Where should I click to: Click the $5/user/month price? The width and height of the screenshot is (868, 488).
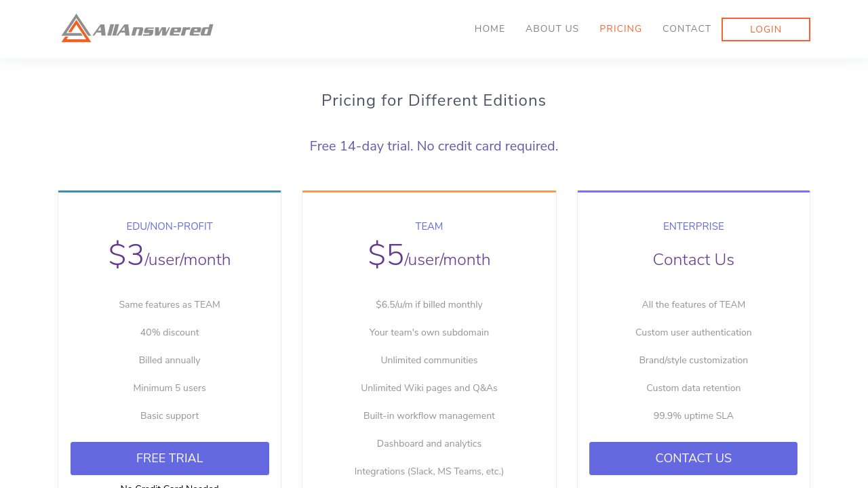click(429, 258)
